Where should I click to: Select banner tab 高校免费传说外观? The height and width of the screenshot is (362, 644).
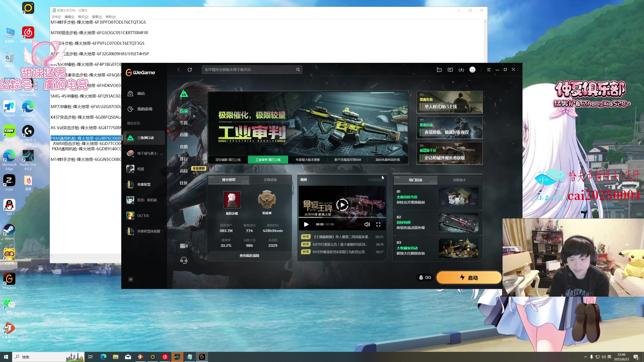click(388, 160)
